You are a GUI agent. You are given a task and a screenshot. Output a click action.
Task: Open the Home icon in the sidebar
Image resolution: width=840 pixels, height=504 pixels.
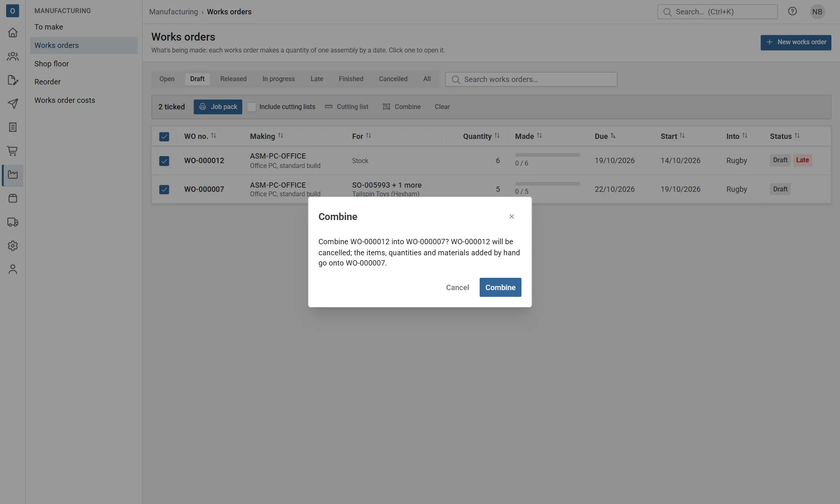(13, 33)
